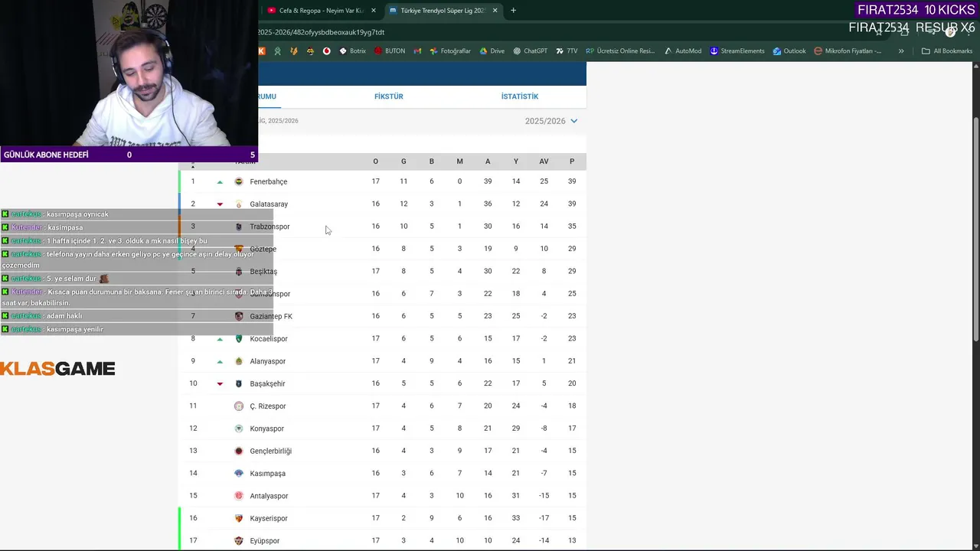Open the Trabzonspor team link

coord(269,227)
